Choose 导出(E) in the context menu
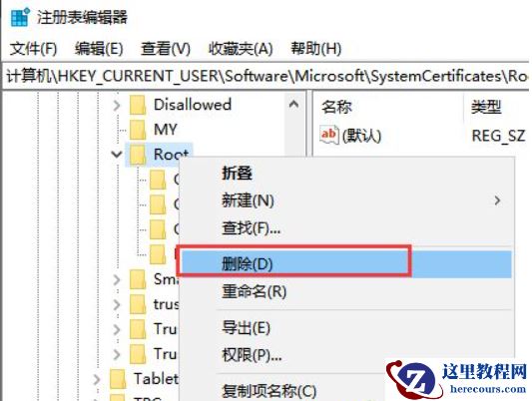Image resolution: width=532 pixels, height=401 pixels. [345, 328]
